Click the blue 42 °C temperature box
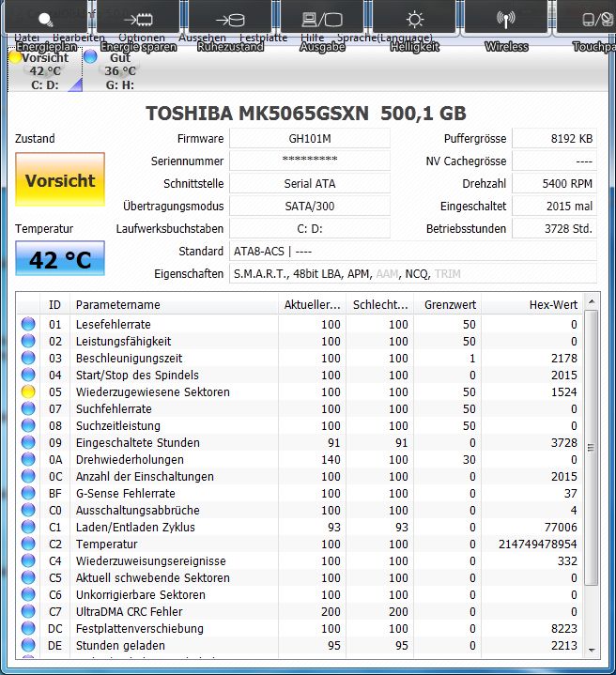The height and width of the screenshot is (675, 616). click(60, 258)
